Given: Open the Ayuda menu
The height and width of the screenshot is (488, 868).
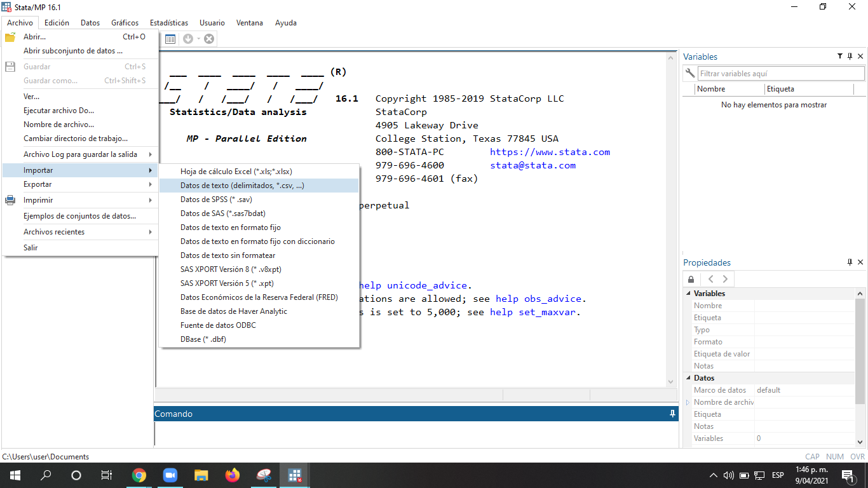Looking at the screenshot, I should pyautogui.click(x=286, y=23).
